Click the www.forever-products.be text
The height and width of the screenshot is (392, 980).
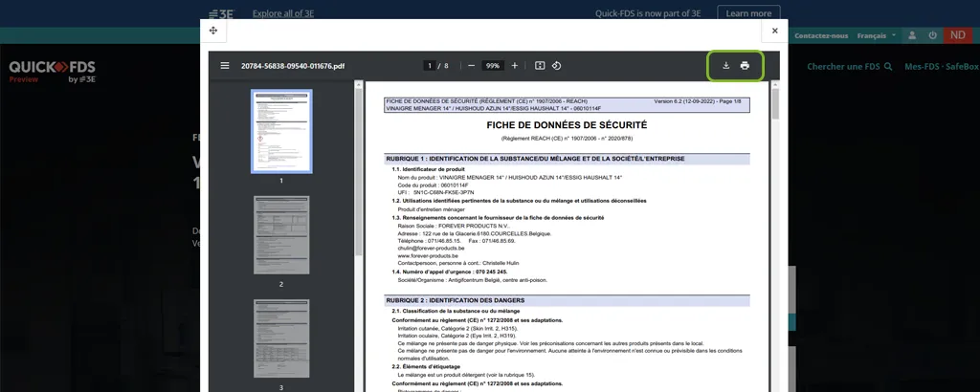[428, 255]
